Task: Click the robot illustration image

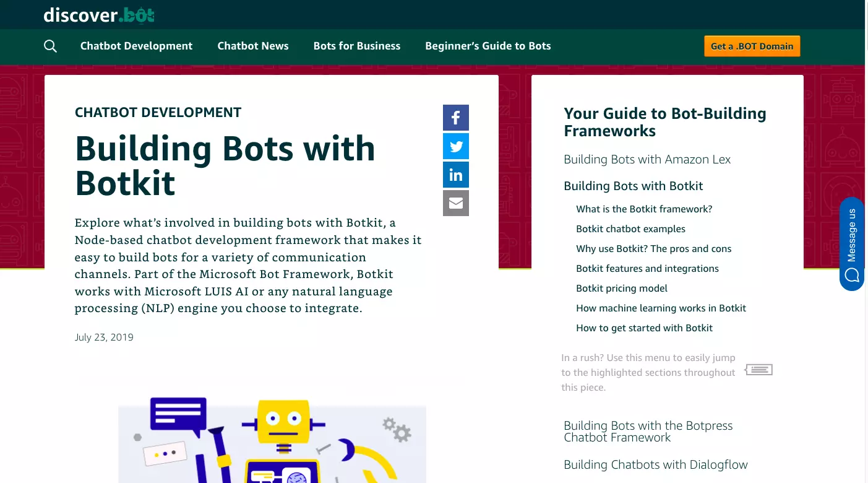Action: coord(272,440)
